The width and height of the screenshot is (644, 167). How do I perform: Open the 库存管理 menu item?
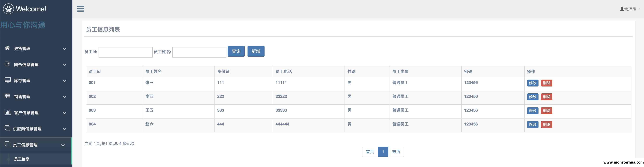tap(36, 81)
